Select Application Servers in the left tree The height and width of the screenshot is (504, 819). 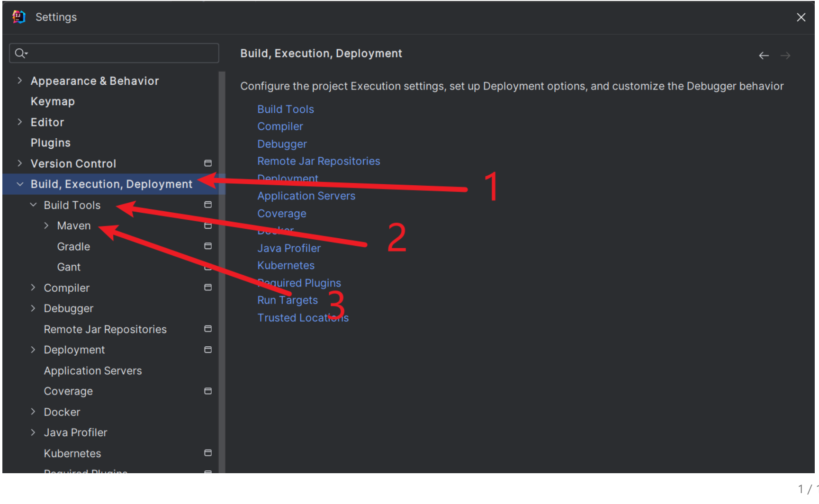(x=93, y=370)
